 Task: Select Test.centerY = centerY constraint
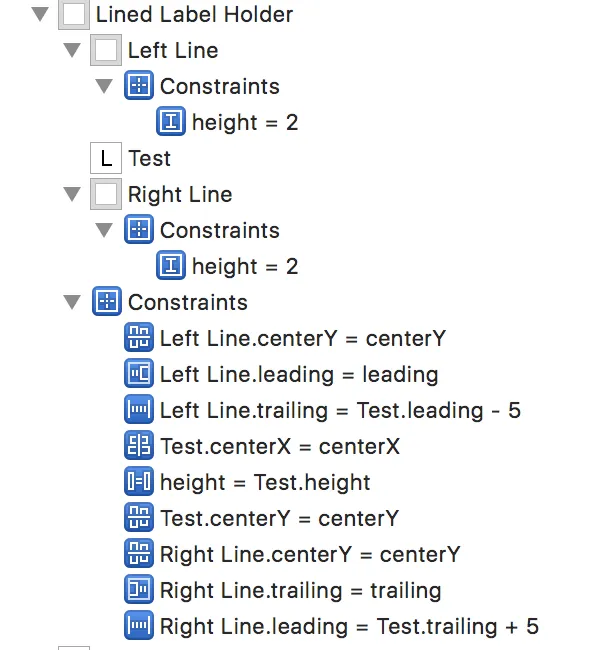279,519
